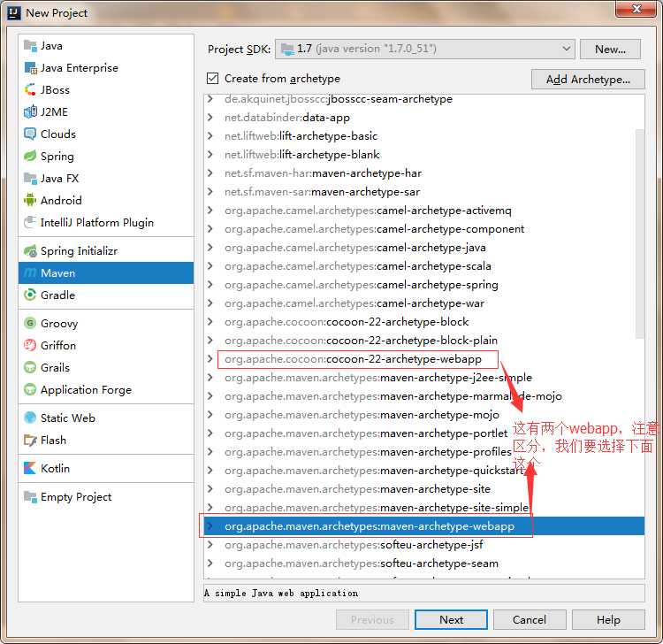The image size is (663, 644).
Task: Click the disabled Previous button
Action: (372, 620)
